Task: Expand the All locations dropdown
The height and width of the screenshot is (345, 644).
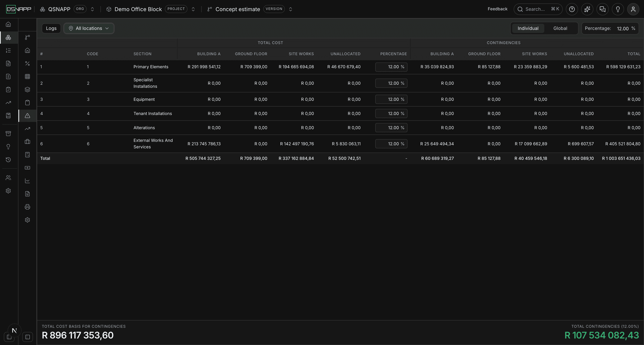Action: 89,28
